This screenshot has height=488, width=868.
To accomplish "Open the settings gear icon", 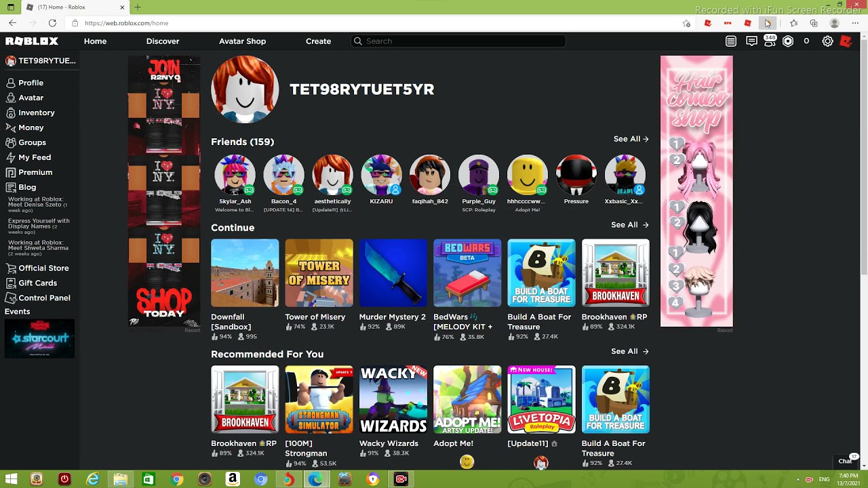I will coord(827,41).
